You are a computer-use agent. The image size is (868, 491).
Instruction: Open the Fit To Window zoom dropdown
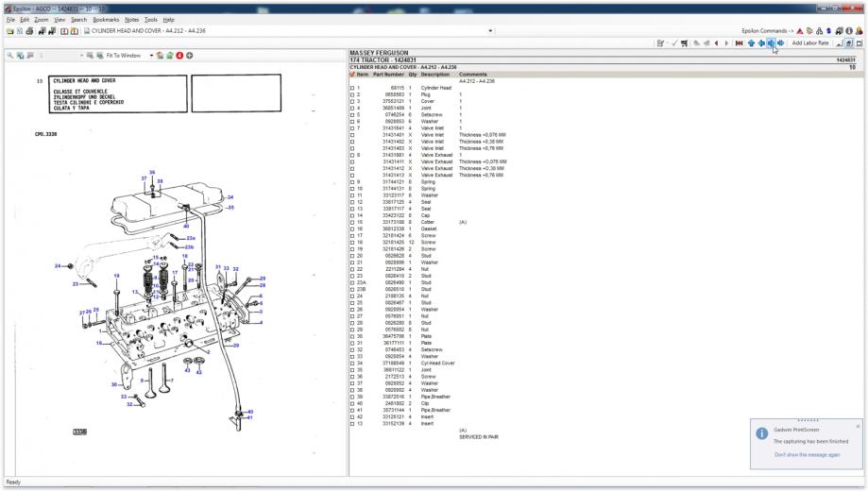[x=151, y=56]
